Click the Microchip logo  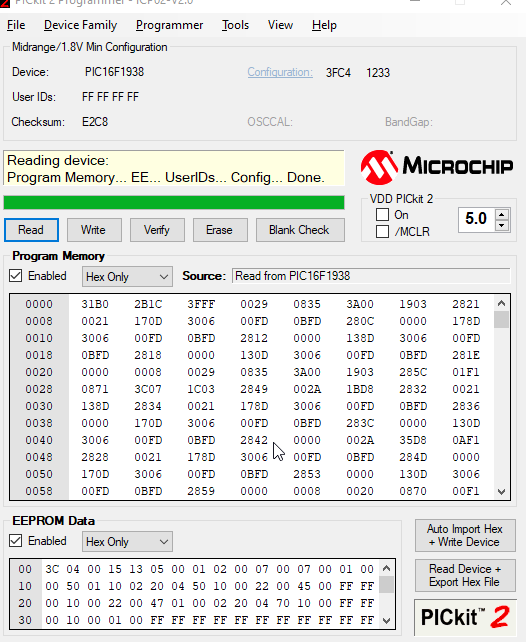(437, 167)
